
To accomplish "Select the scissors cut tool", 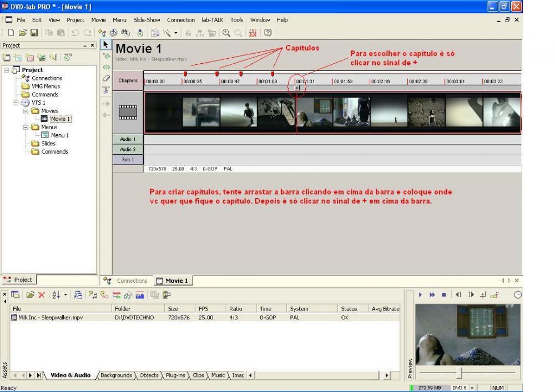I will (106, 89).
